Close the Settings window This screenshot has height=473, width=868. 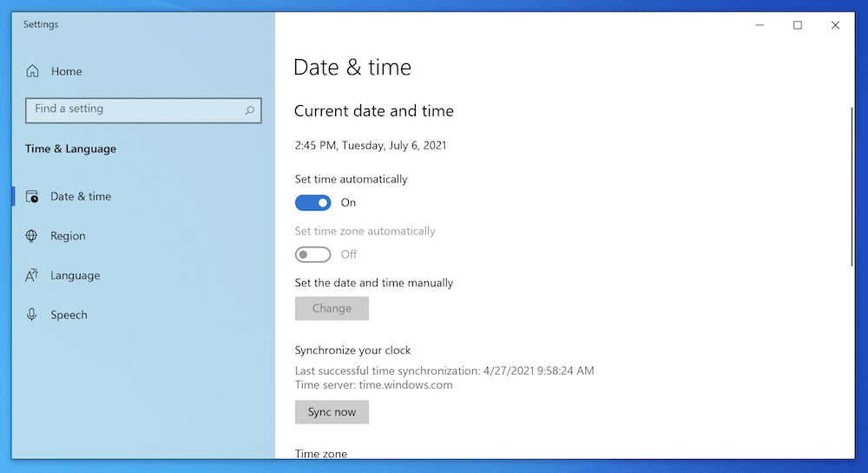(835, 25)
